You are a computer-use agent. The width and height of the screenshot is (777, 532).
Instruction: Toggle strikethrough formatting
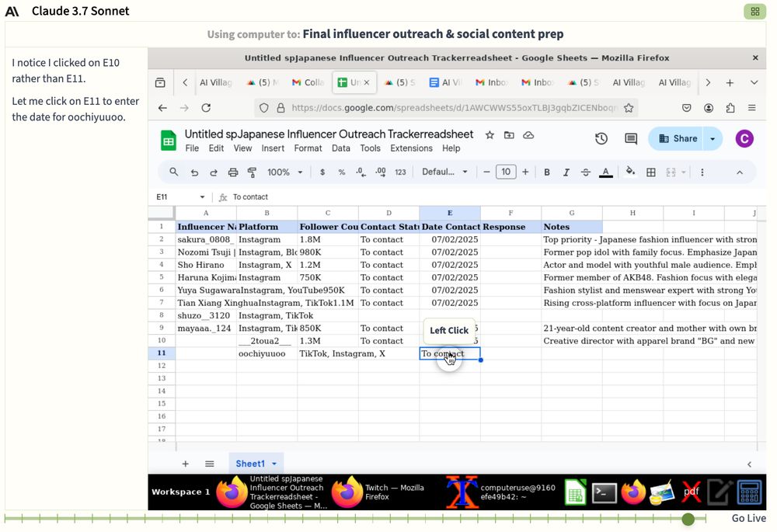586,172
